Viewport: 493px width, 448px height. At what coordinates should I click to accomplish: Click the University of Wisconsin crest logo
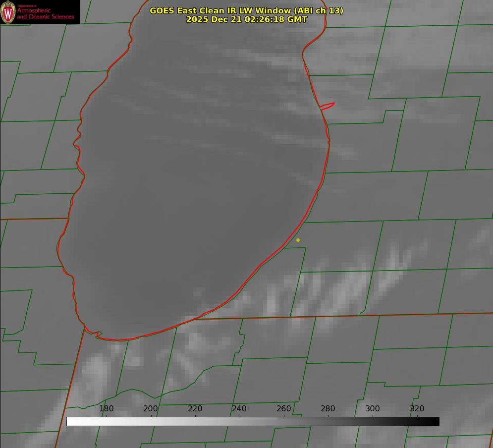(x=8, y=12)
